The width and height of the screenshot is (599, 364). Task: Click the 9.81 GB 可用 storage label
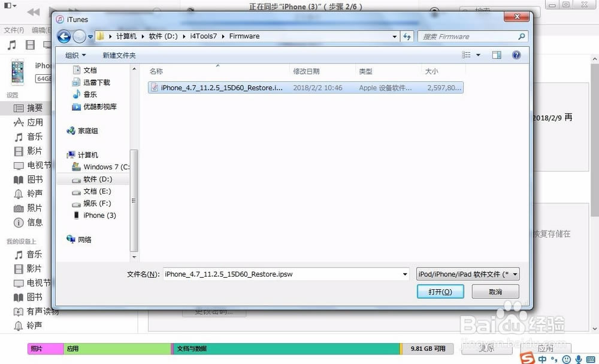pos(428,348)
